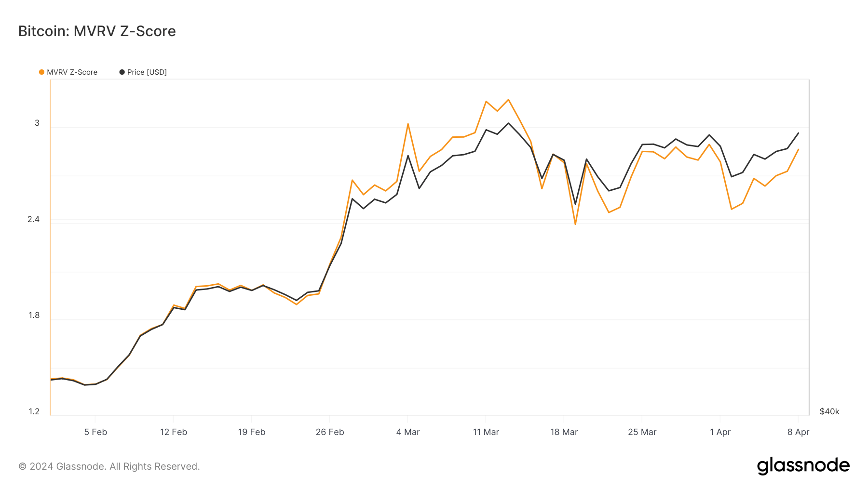Select the 26 Feb axis label
This screenshot has width=868, height=488.
330,432
